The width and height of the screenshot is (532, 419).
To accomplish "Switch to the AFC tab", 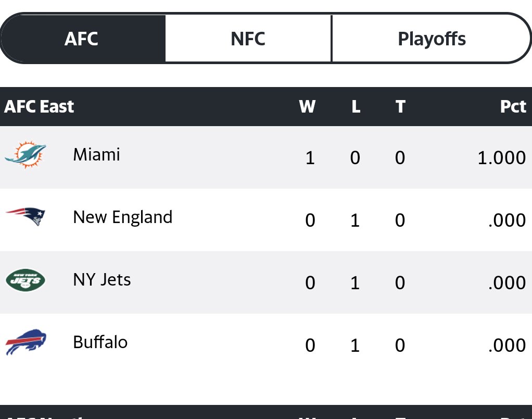I will tap(82, 39).
